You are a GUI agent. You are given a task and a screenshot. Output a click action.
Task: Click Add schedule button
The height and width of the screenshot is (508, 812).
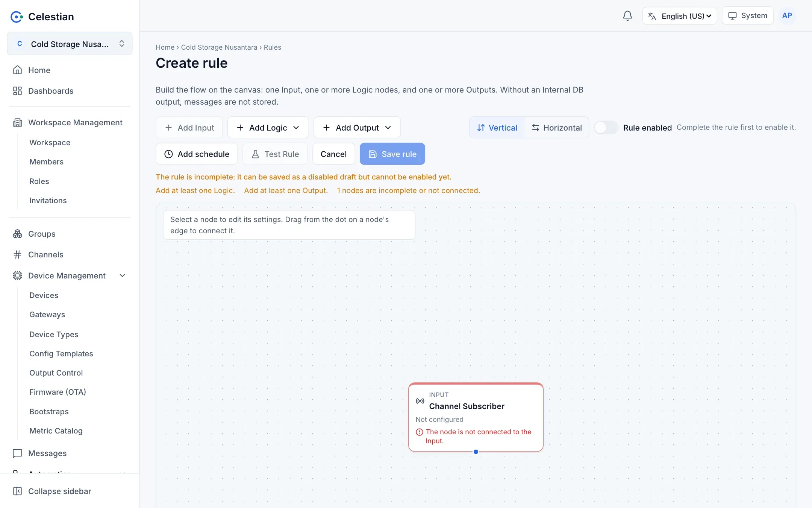pos(197,154)
